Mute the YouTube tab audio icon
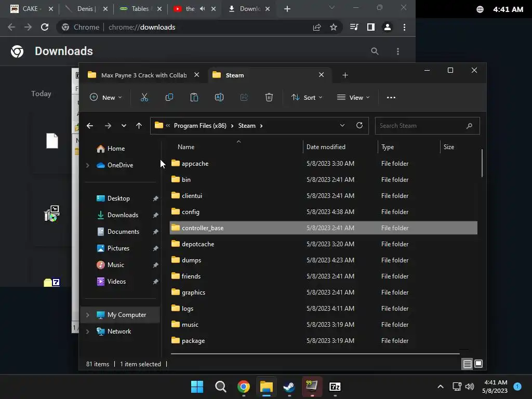 click(203, 9)
